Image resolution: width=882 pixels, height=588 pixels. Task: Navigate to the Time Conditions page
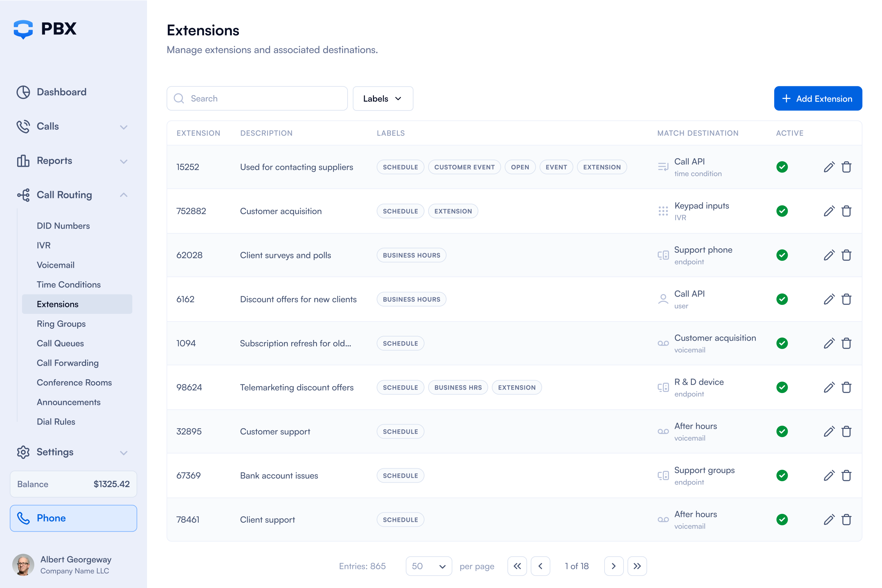click(x=69, y=285)
